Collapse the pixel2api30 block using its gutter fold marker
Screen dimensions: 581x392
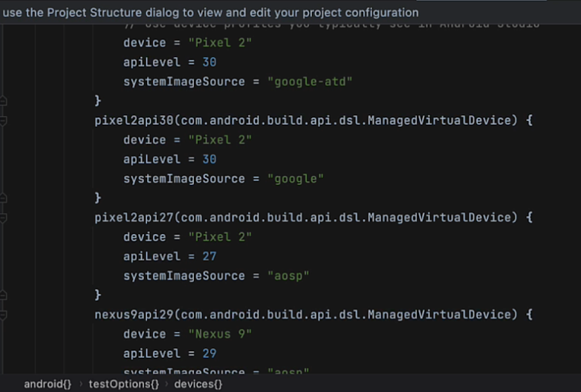(x=3, y=121)
